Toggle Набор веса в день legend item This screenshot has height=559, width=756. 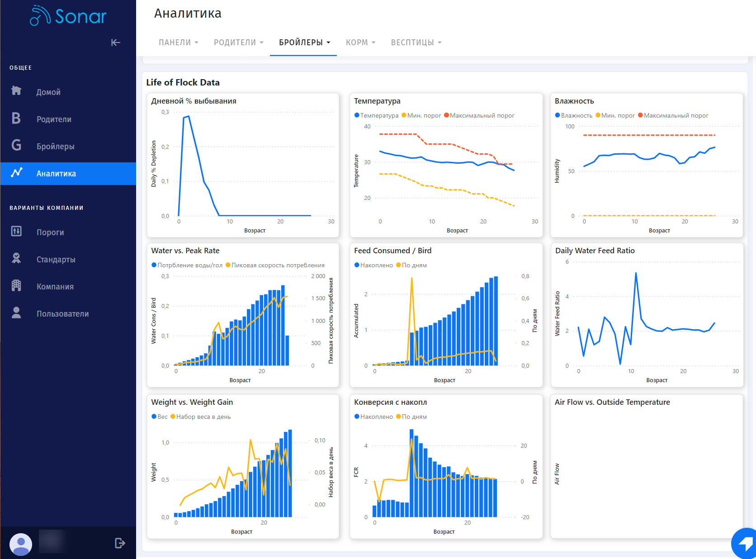(201, 417)
